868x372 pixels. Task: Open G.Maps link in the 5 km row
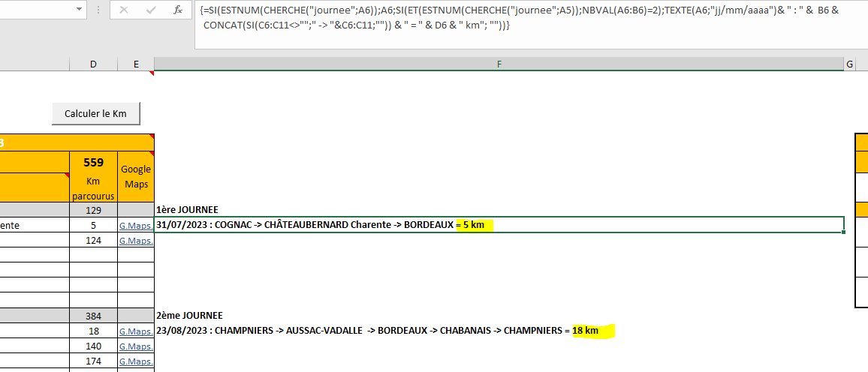tap(136, 225)
